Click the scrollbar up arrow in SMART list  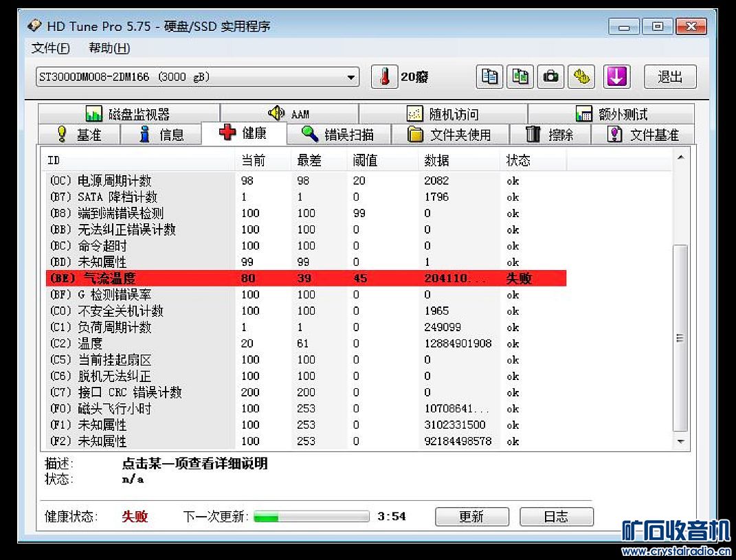(x=680, y=157)
